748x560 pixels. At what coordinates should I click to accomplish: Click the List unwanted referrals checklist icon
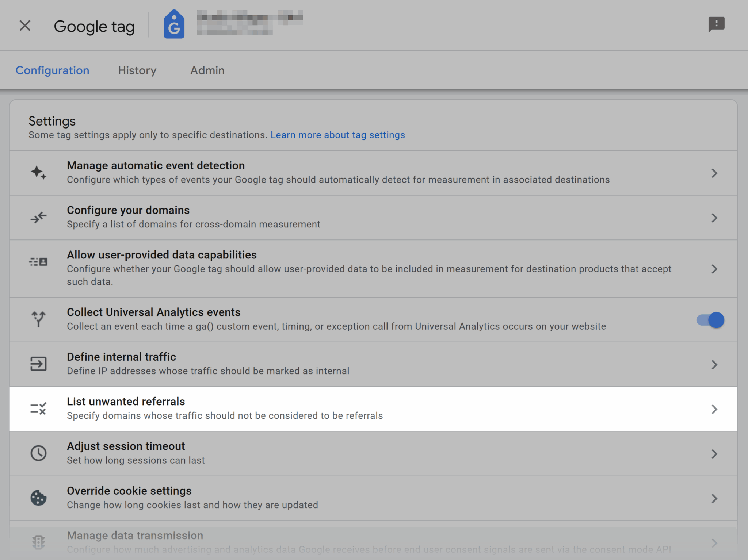[x=38, y=409]
